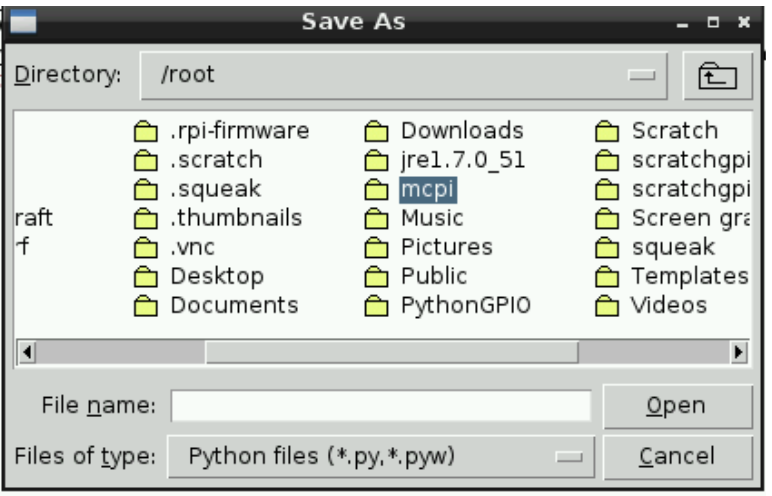Select the .rpi-firmware folder name
The width and height of the screenshot is (772, 496).
239,131
